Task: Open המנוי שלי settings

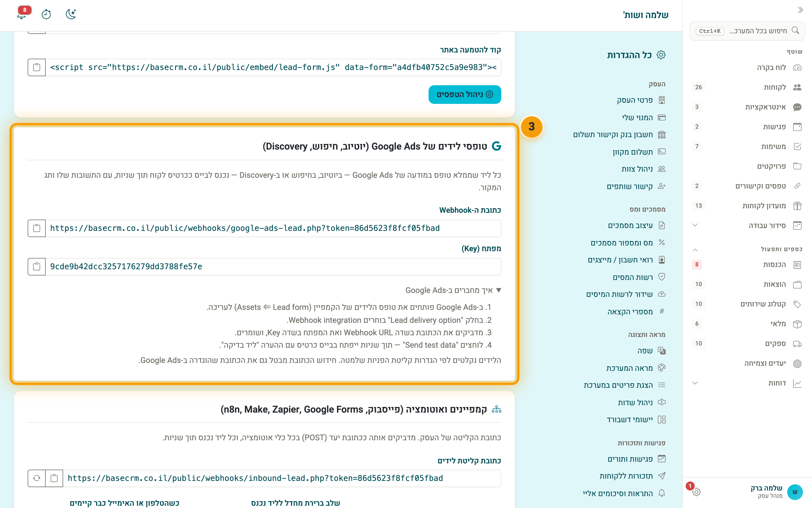Action: tap(644, 118)
